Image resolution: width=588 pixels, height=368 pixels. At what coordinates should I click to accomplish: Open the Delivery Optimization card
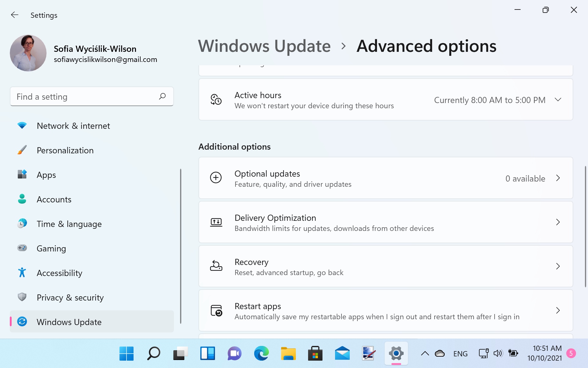pos(386,222)
